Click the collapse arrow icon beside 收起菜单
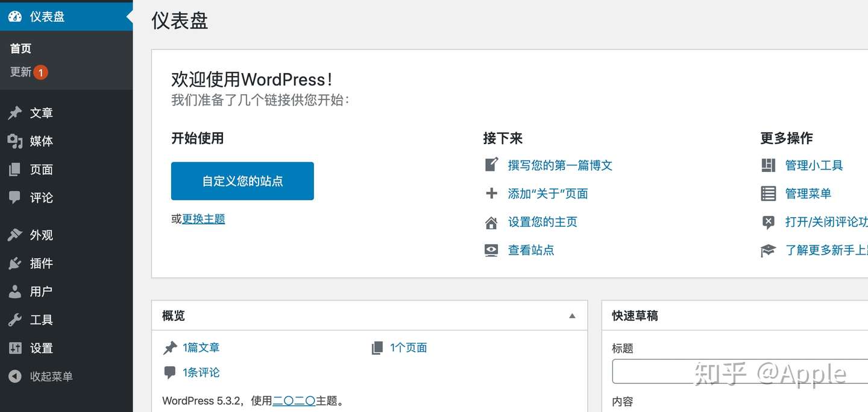This screenshot has width=868, height=412. coord(15,376)
